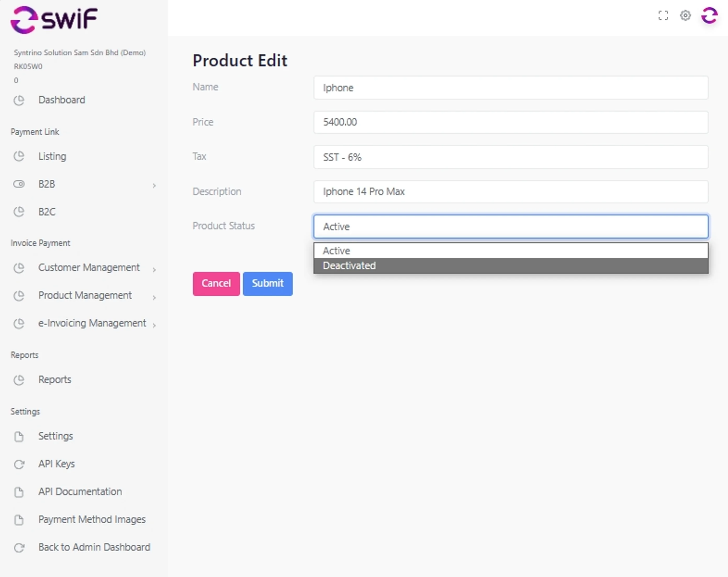The image size is (728, 577).
Task: Expand the B2B submenu chevron
Action: 154,185
